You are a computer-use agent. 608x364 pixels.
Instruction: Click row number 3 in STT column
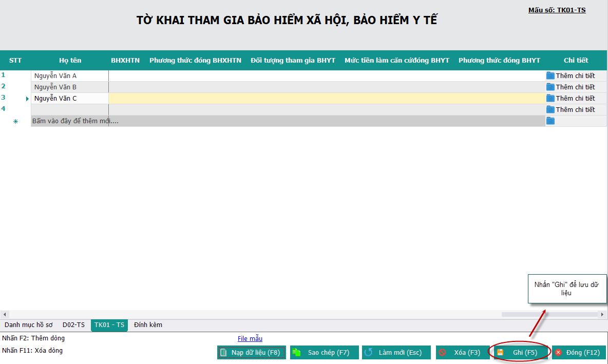tap(3, 98)
